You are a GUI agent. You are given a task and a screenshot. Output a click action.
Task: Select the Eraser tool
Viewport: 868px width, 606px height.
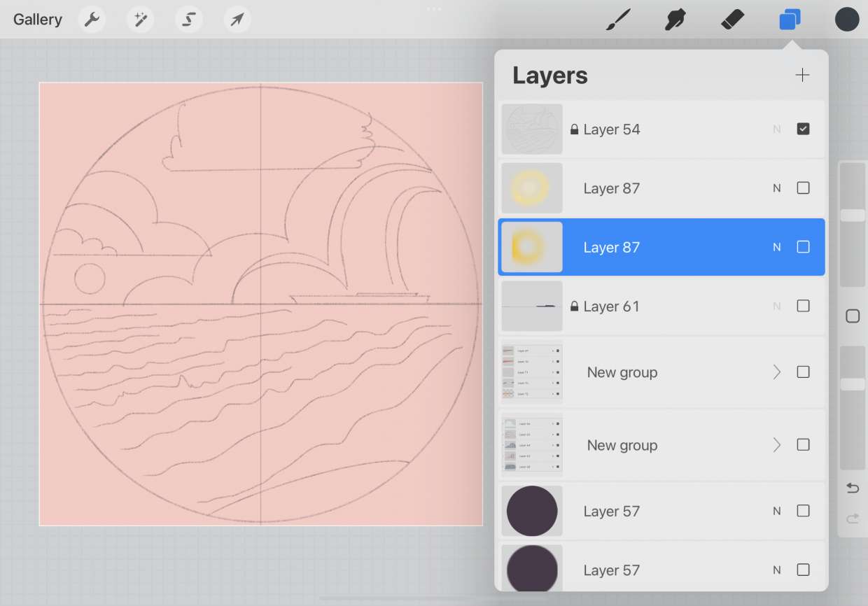point(732,20)
